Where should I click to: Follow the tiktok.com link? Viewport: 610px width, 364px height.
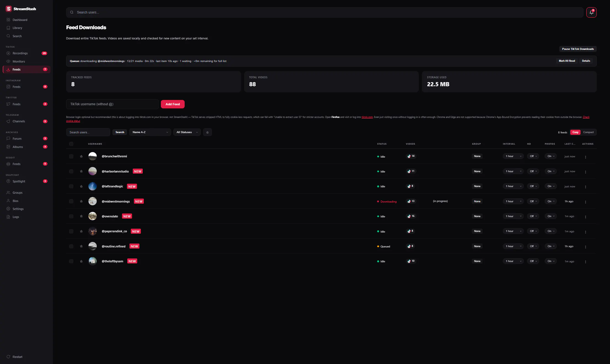coord(367,117)
